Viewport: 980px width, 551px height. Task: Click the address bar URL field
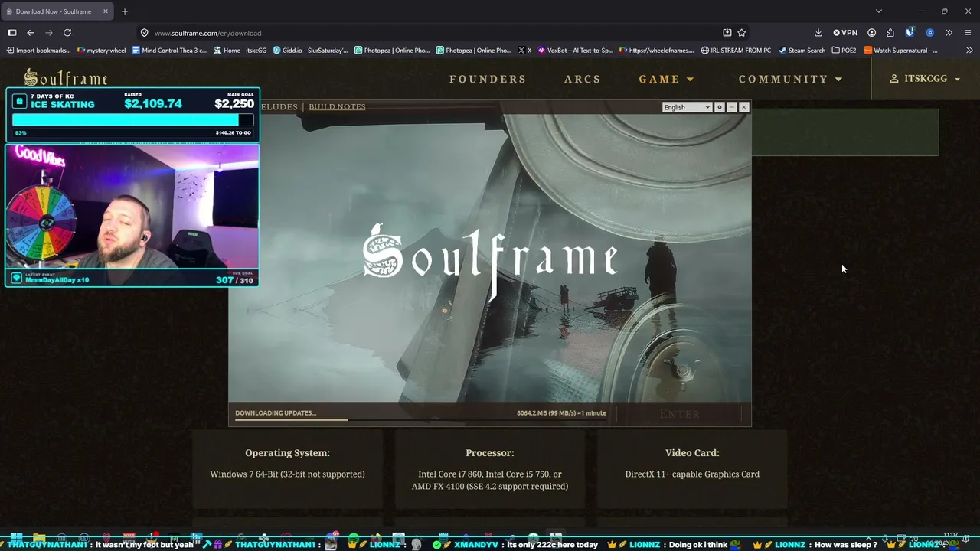[429, 33]
